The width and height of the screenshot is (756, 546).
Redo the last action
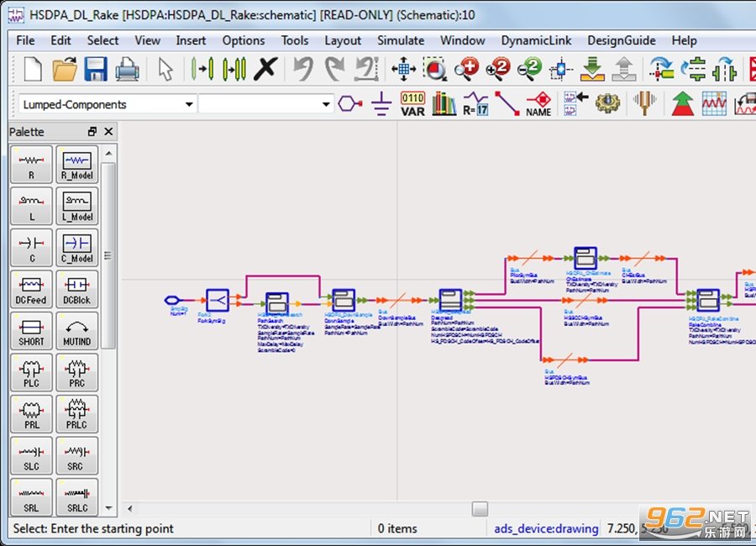click(334, 69)
